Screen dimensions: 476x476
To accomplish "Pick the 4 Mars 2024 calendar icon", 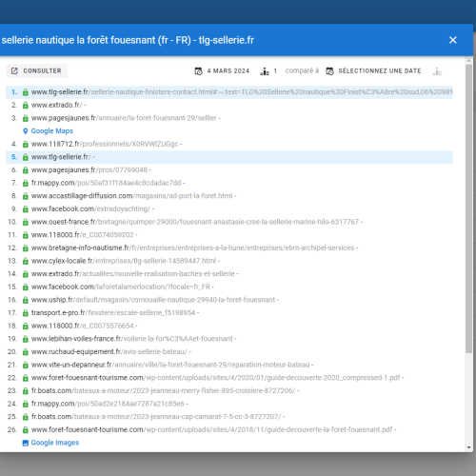I will pyautogui.click(x=199, y=71).
